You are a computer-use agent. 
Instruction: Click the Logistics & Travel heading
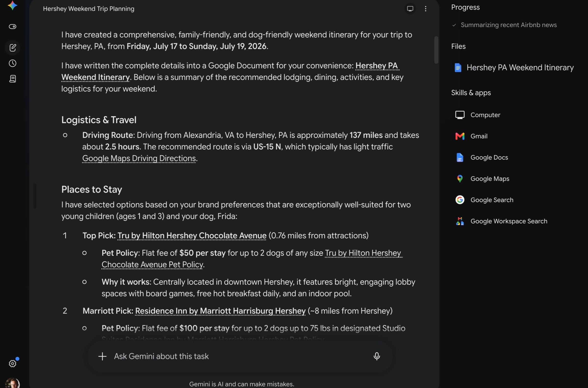coord(99,120)
